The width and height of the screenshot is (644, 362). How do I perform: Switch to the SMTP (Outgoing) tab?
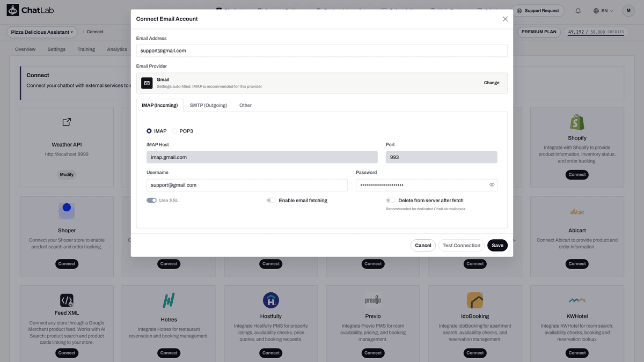[208, 105]
